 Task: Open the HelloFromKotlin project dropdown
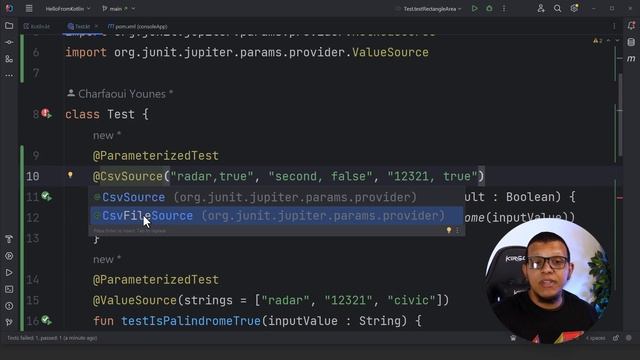(68, 9)
